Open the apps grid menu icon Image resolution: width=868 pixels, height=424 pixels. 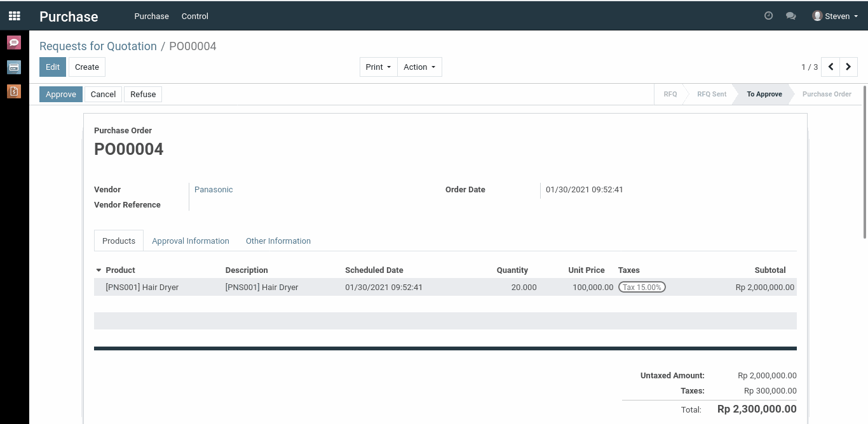tap(14, 16)
